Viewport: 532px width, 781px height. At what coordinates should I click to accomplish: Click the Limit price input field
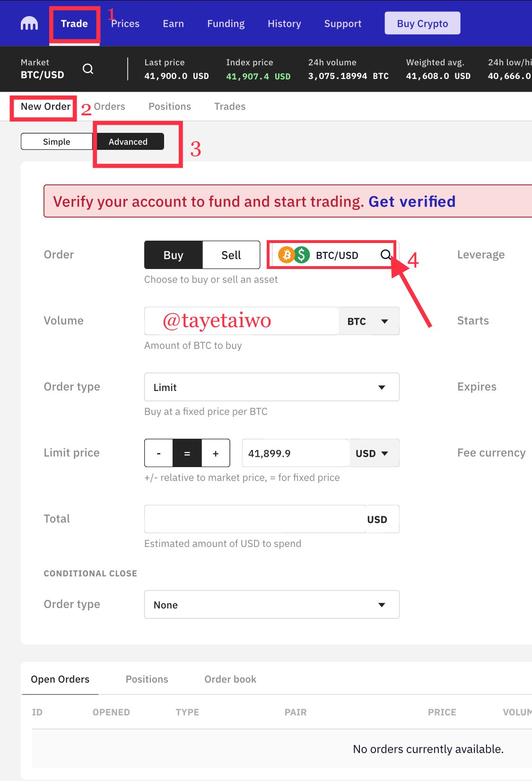(296, 453)
